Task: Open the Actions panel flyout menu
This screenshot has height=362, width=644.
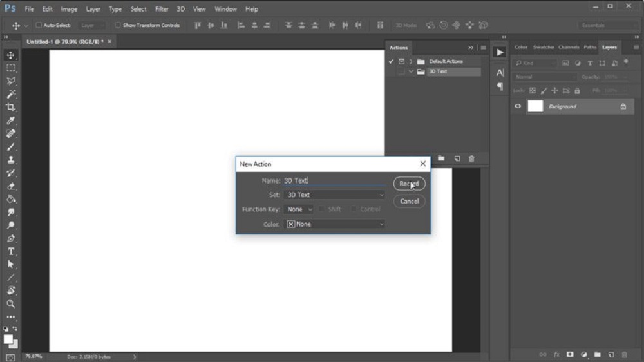Action: pos(484,48)
